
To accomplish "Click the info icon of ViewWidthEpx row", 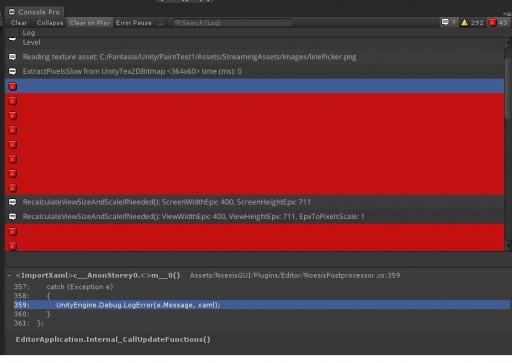I will click(12, 217).
